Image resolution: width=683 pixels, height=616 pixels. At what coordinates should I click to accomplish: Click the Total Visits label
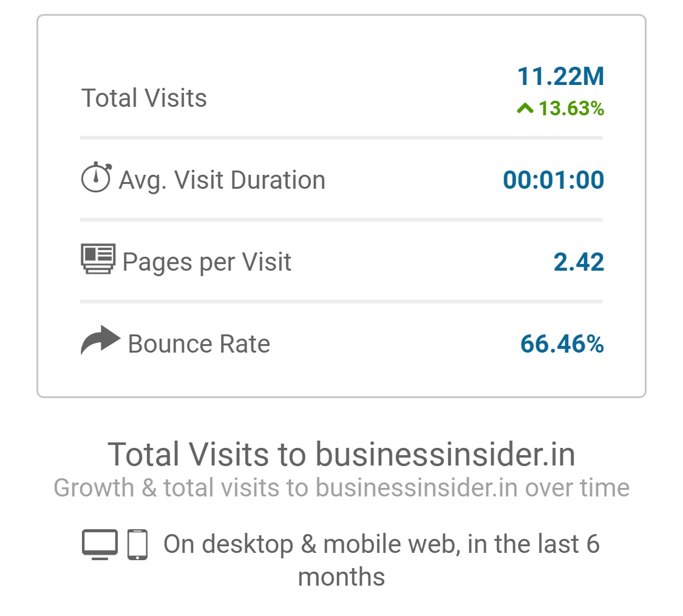click(x=144, y=98)
